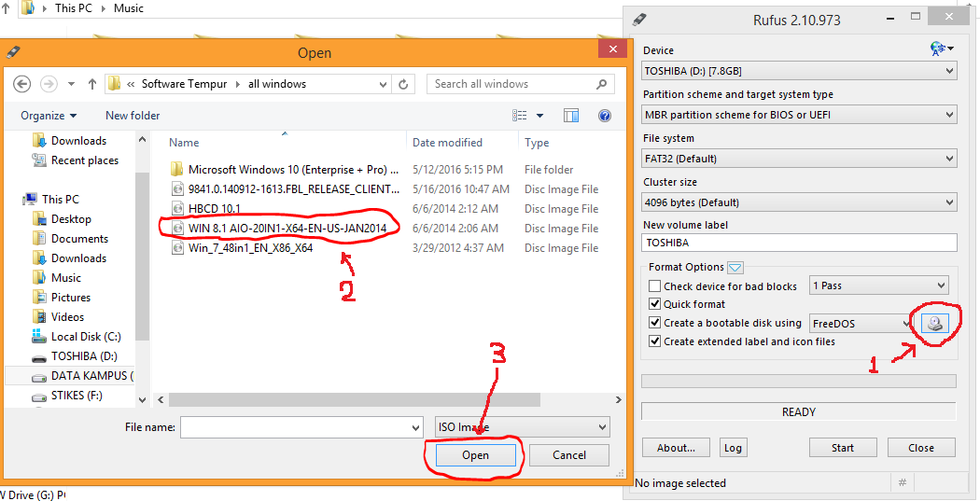Open the Microsoft Windows 10 (Enterprise + Pro) folder

click(293, 169)
